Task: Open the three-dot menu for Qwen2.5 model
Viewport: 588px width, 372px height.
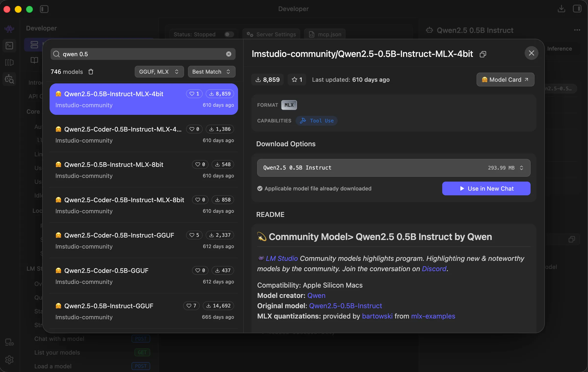Action: click(577, 30)
